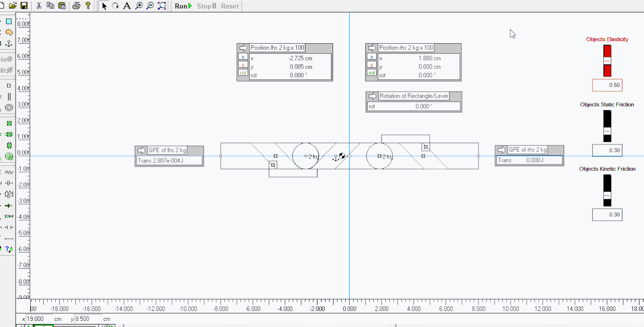Select the Rectangle body tool
The width and height of the screenshot is (644, 327).
[x=9, y=22]
